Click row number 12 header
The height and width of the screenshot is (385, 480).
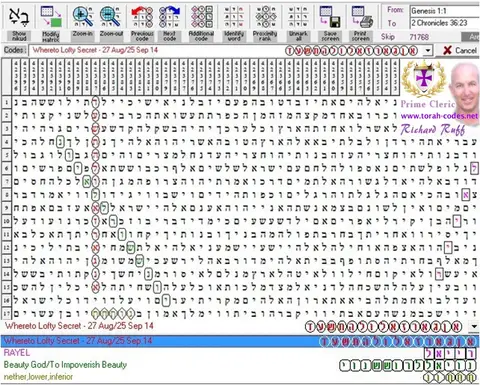pyautogui.click(x=6, y=248)
